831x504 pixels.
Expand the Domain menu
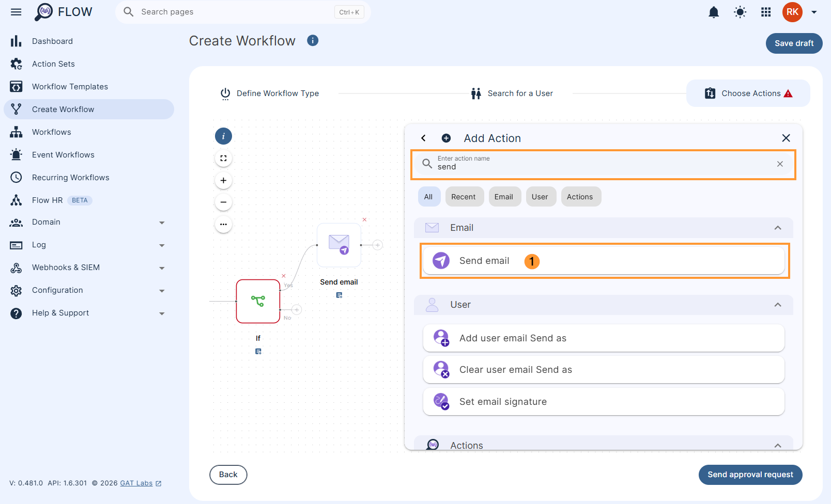89,222
